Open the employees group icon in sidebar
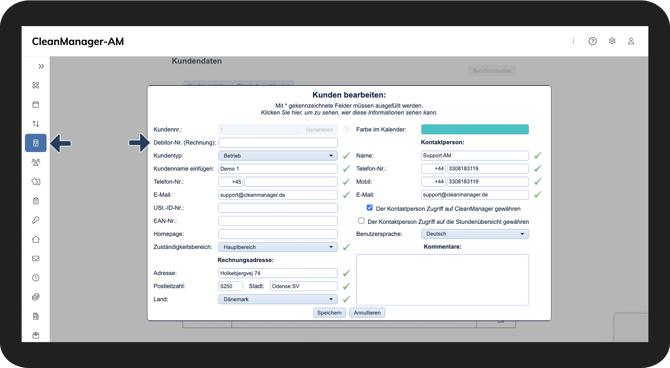 [36, 162]
